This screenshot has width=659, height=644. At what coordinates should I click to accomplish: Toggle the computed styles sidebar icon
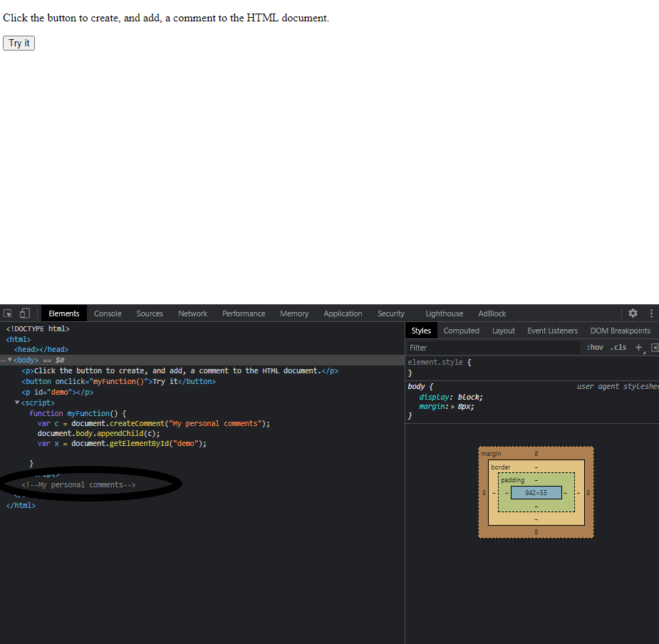coord(655,347)
